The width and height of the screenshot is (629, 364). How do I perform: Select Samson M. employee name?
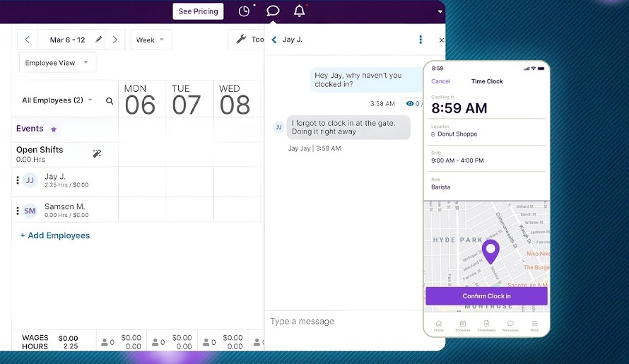coord(64,206)
